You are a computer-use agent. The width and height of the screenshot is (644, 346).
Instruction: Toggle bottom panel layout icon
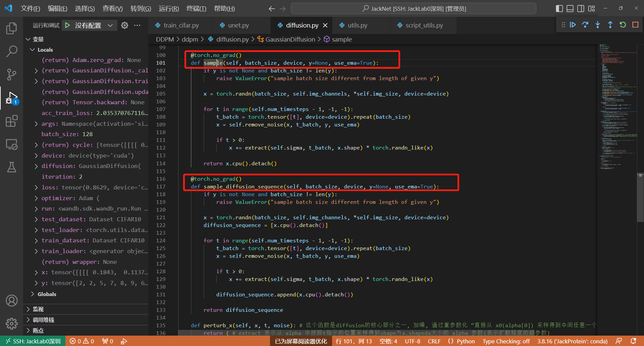click(570, 8)
